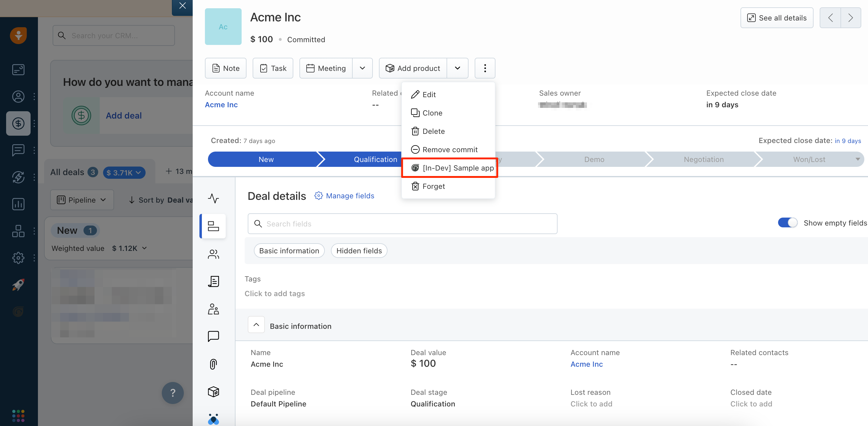Viewport: 868px width, 426px height.
Task: Open the app switcher dots grid
Action: pyautogui.click(x=18, y=416)
